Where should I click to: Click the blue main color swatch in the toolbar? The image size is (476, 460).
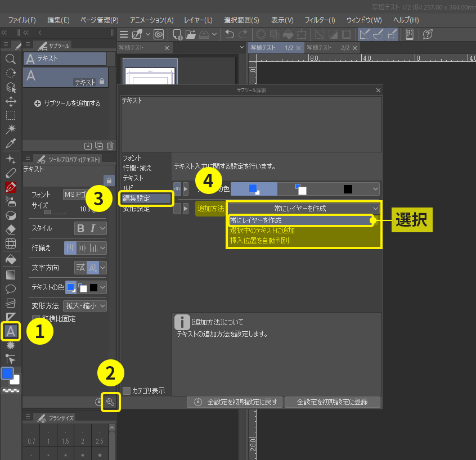point(7,374)
